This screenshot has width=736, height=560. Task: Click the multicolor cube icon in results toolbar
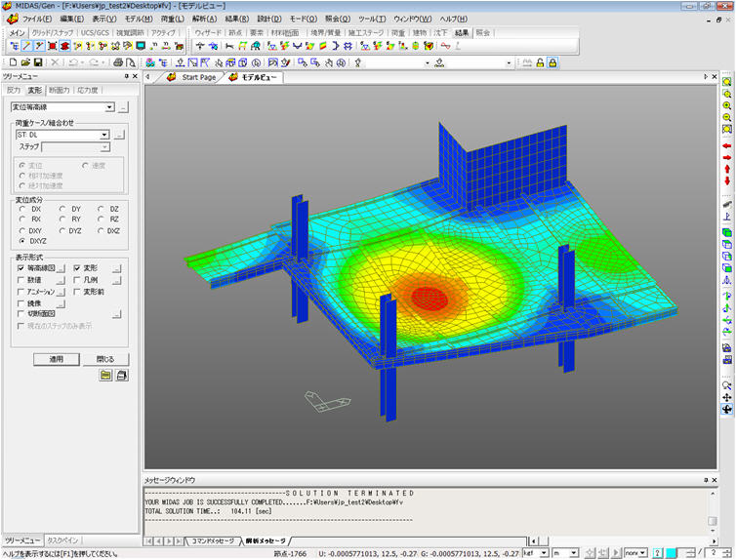coord(429,46)
